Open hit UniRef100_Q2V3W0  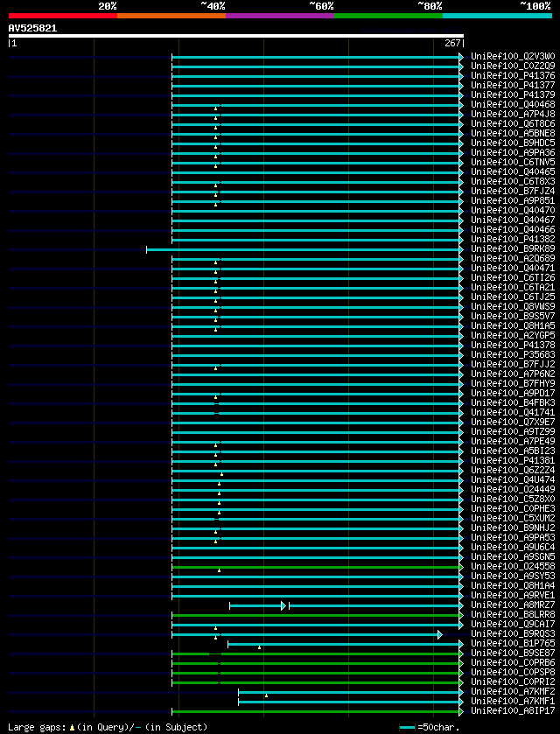click(x=513, y=57)
